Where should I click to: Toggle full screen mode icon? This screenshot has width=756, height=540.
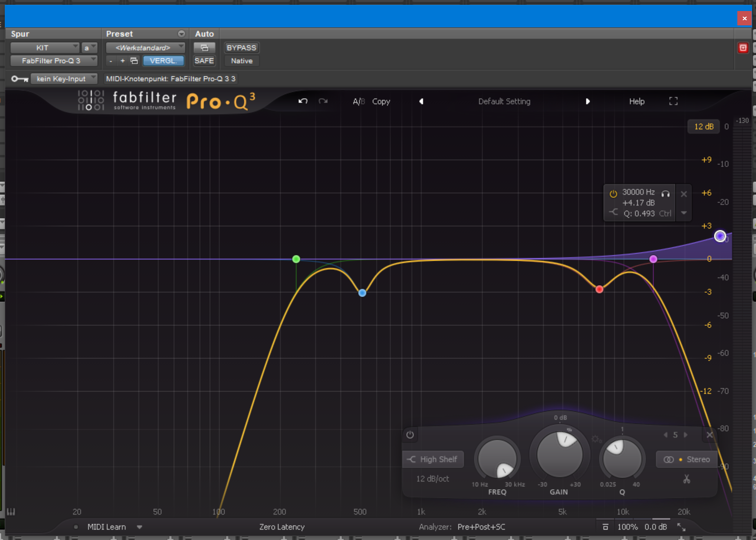(x=673, y=101)
